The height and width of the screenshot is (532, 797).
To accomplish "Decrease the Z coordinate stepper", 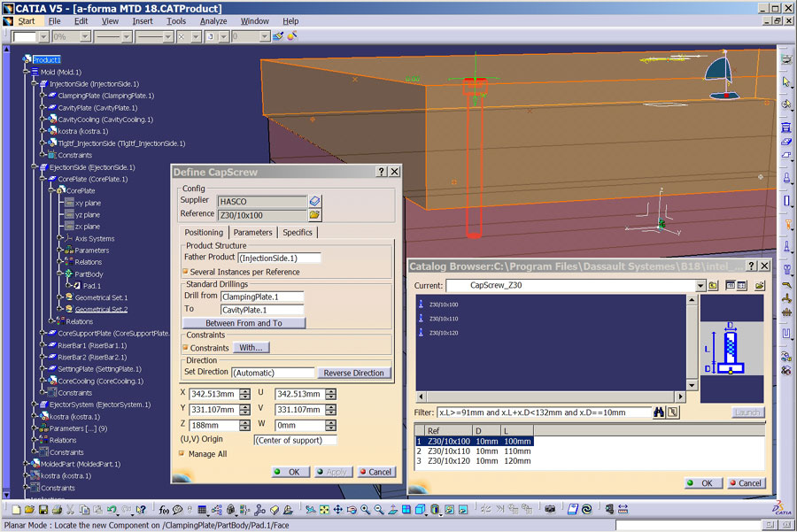I will coord(245,428).
